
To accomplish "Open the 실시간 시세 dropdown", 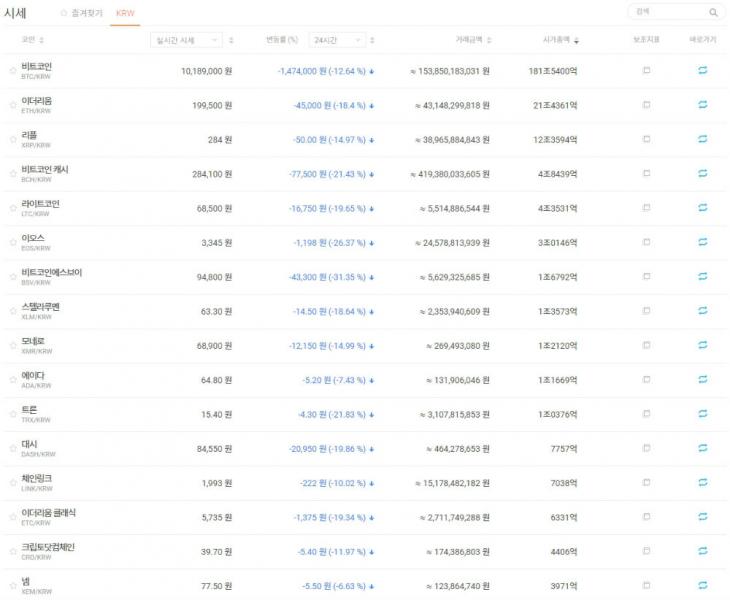I will point(186,40).
